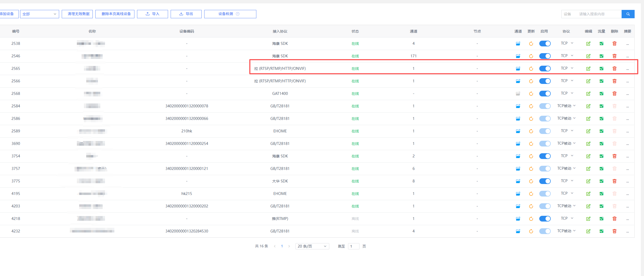Click the blue search magnifier button
Image resolution: width=644 pixels, height=276 pixels.
pyautogui.click(x=628, y=14)
